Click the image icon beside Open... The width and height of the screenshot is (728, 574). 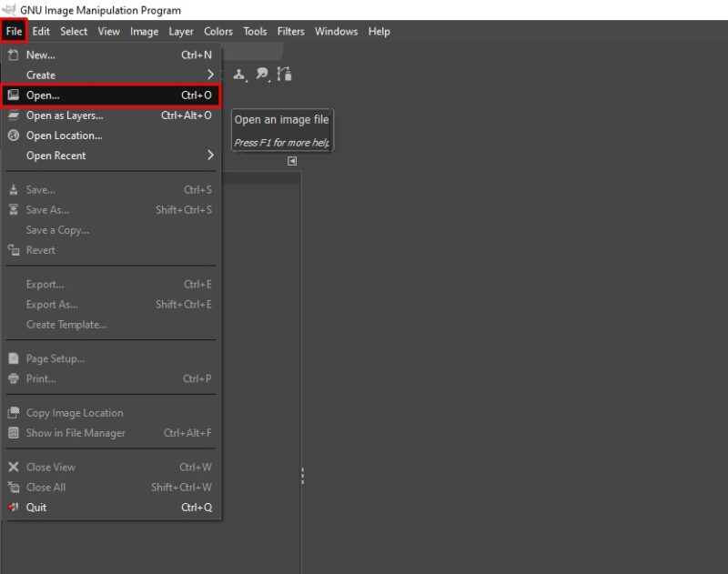pos(13,95)
